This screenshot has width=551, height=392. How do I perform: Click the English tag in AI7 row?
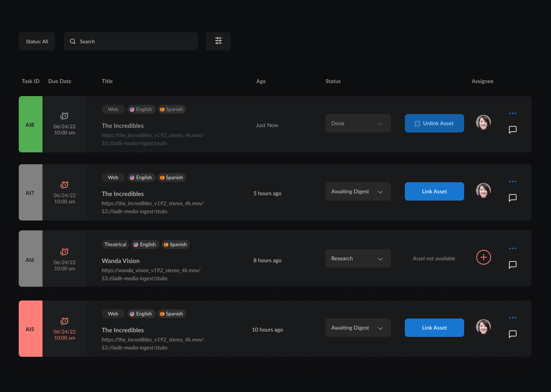tap(141, 178)
